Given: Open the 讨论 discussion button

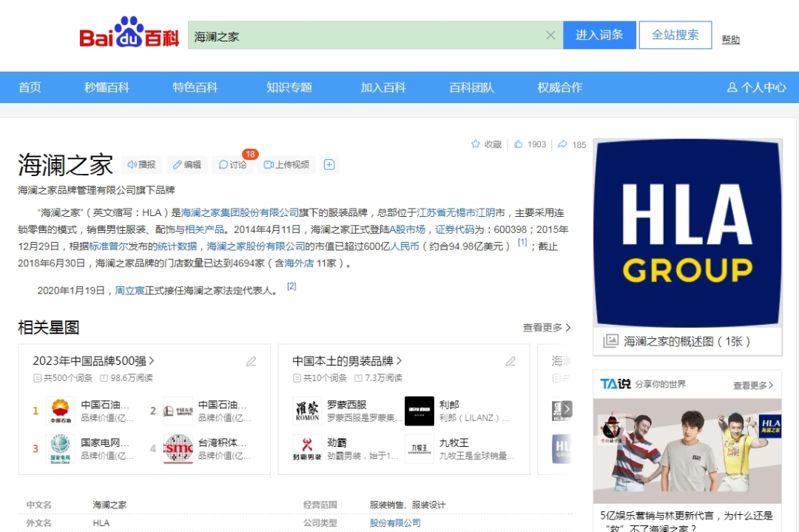Looking at the screenshot, I should click(232, 164).
